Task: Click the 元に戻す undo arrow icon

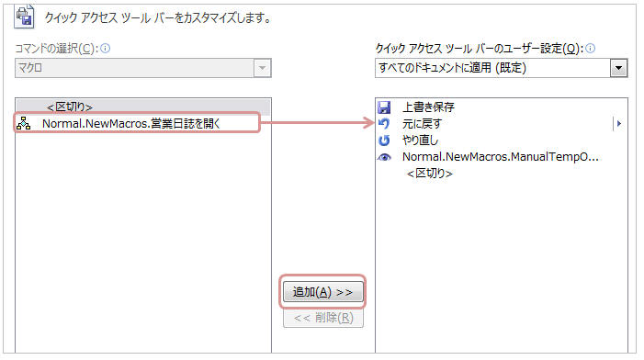Action: [384, 124]
